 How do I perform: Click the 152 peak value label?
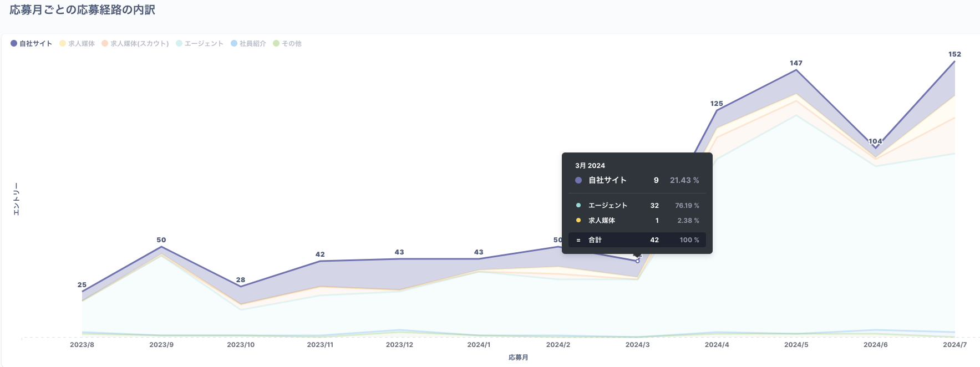(954, 54)
